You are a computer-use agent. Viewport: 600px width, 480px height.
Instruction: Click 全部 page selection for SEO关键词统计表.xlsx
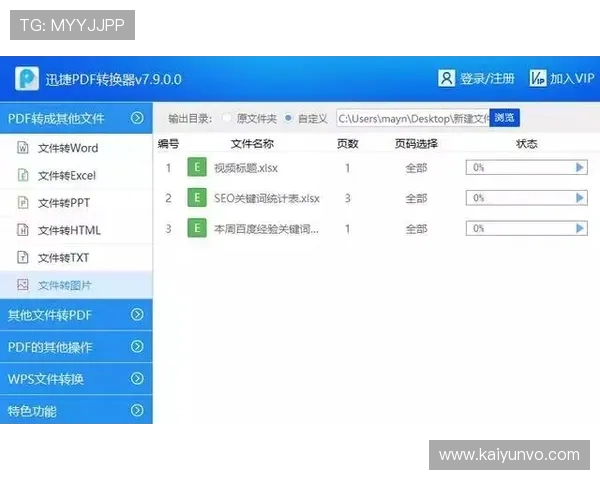[416, 198]
